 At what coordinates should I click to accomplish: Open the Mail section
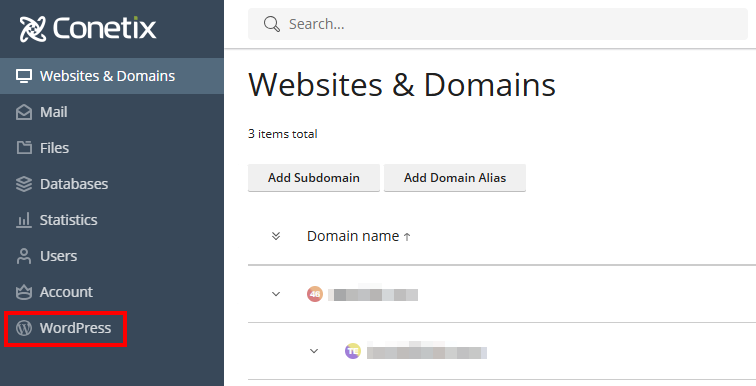[x=112, y=112]
